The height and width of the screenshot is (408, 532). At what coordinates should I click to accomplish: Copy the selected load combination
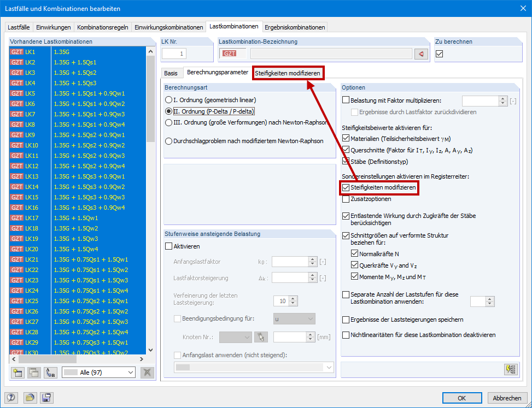[34, 373]
